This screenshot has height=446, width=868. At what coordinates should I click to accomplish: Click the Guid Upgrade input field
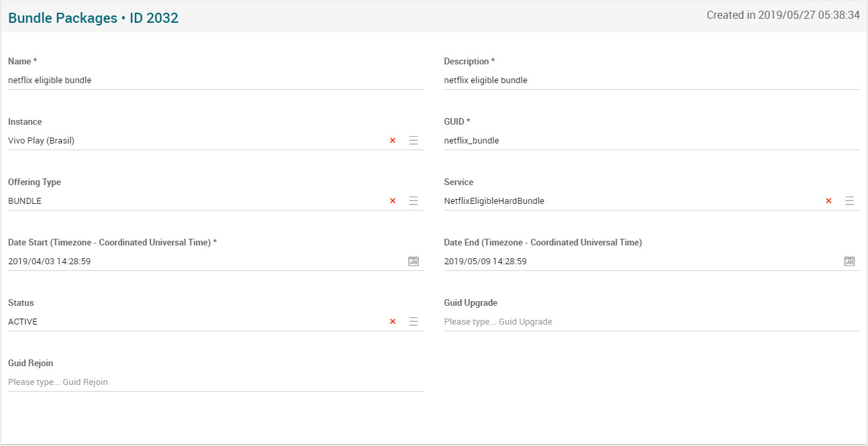coord(651,322)
